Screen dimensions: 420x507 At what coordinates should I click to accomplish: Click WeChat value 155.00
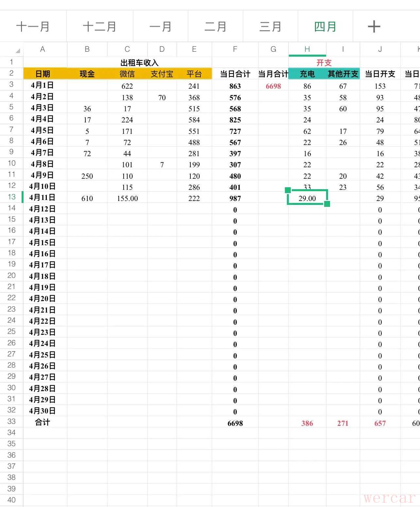127,198
